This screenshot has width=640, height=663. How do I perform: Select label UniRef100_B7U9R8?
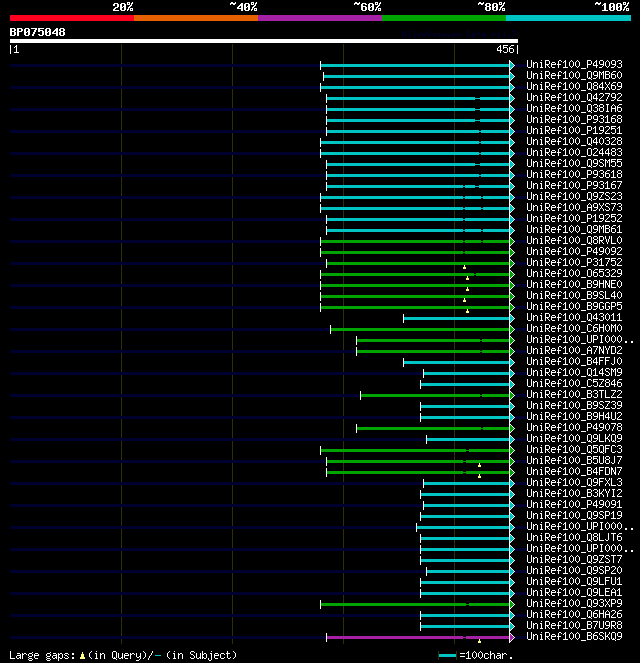(574, 625)
